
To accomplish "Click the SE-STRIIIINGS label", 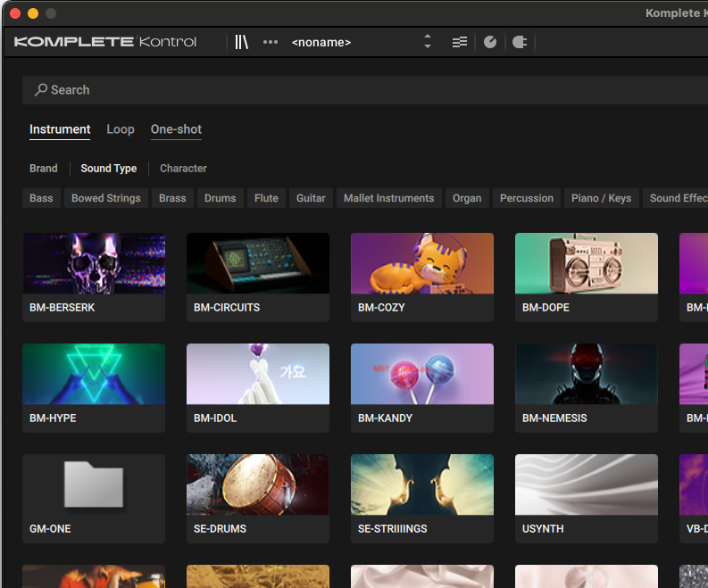I will point(392,529).
